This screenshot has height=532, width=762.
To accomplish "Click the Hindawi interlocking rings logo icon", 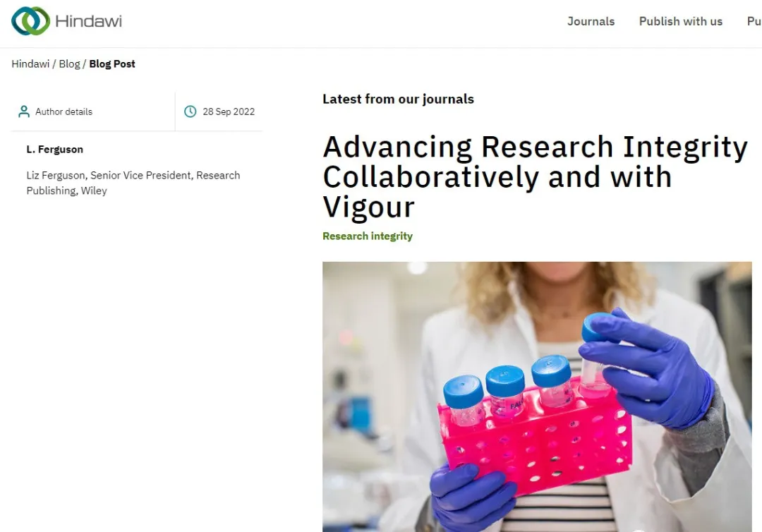I will tap(30, 21).
